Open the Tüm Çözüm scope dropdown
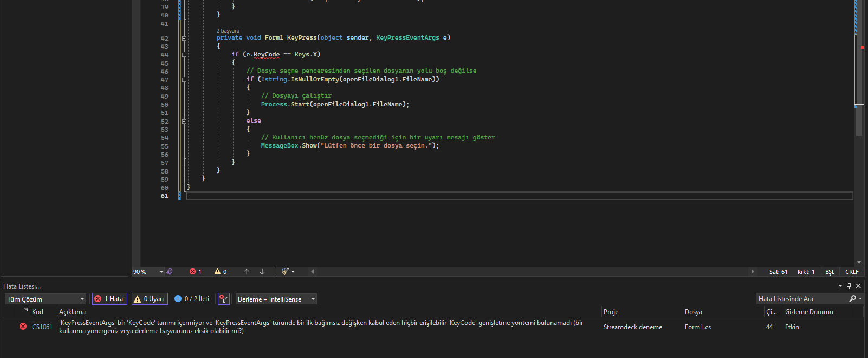Viewport: 868px width, 358px height. click(46, 299)
